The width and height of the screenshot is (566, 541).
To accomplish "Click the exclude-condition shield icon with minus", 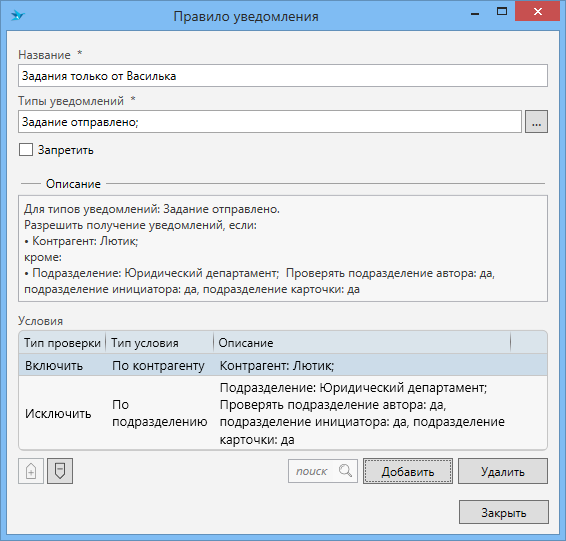I will pos(60,471).
